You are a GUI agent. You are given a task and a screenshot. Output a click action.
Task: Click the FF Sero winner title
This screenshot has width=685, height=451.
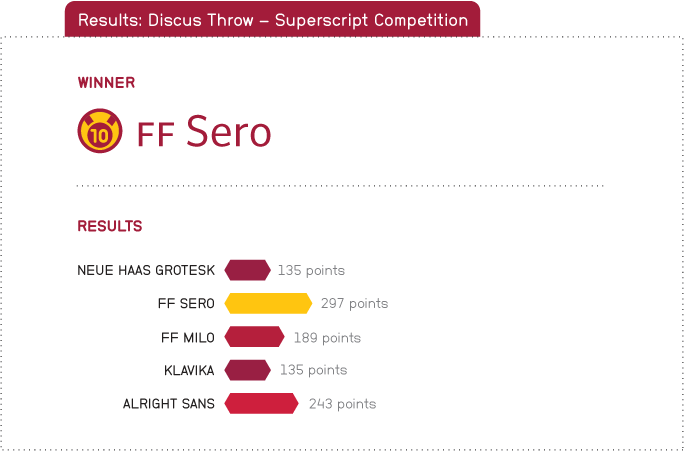204,132
